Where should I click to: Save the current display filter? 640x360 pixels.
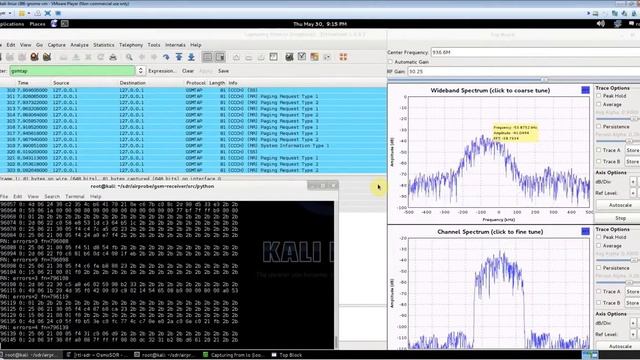223,71
